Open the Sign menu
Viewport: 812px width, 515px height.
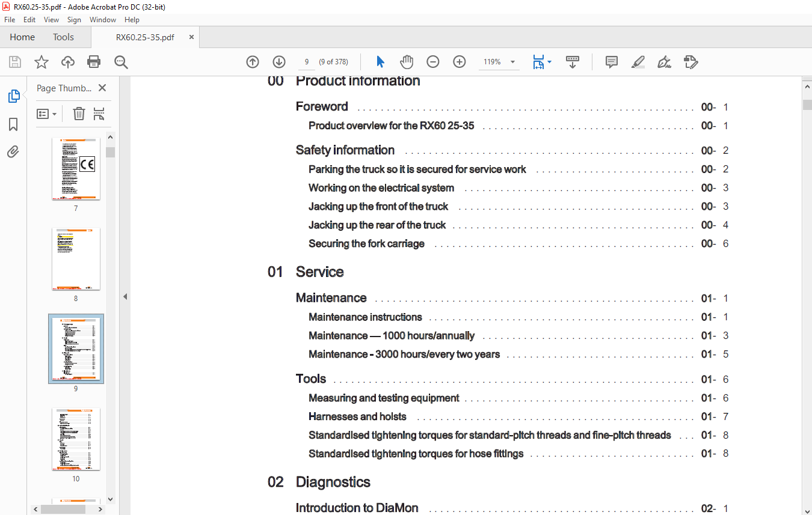click(x=74, y=20)
